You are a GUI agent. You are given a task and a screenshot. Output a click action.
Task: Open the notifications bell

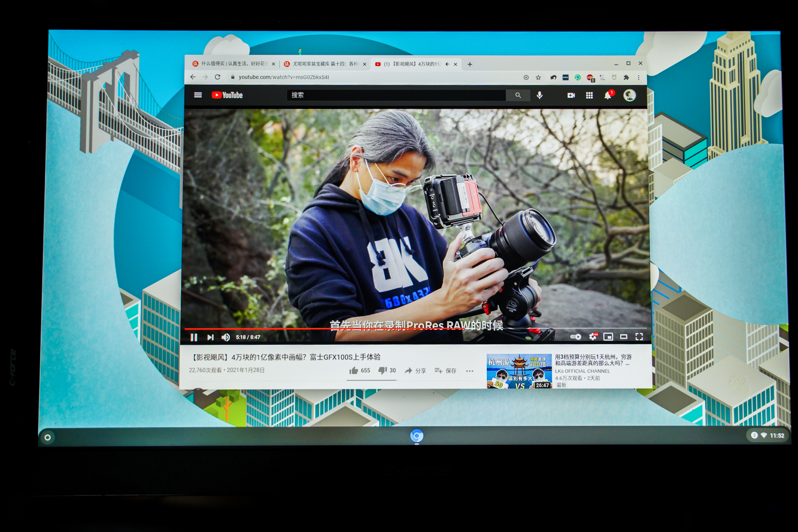[608, 95]
